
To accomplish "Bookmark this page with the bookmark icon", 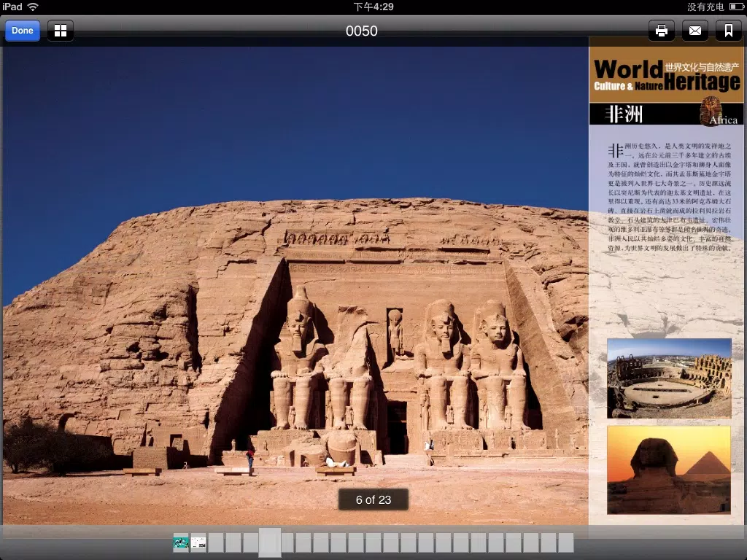I will click(729, 31).
